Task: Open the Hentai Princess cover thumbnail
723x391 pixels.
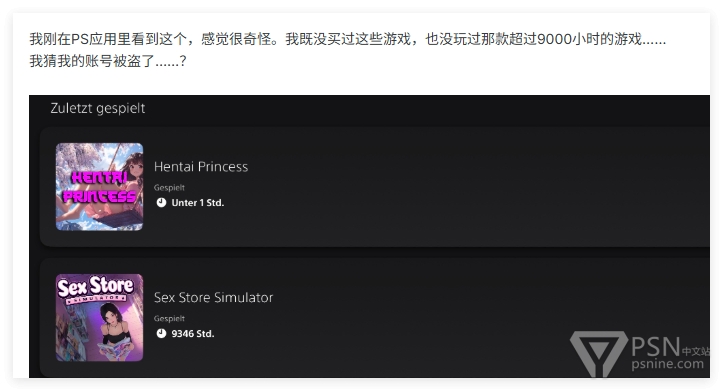Action: [99, 186]
